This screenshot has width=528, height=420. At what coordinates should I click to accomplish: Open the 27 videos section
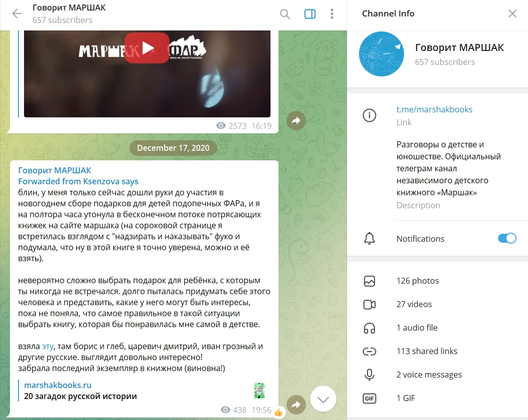point(437,304)
